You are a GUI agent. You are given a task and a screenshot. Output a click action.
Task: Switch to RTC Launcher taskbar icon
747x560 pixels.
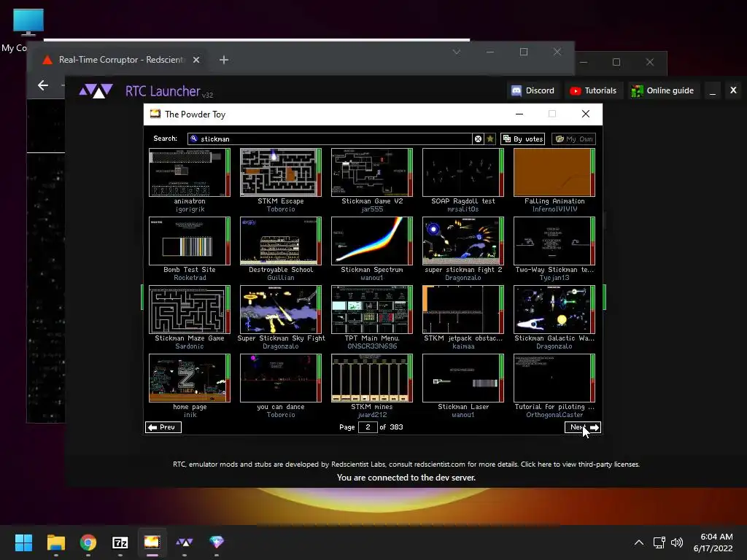pyautogui.click(x=185, y=542)
